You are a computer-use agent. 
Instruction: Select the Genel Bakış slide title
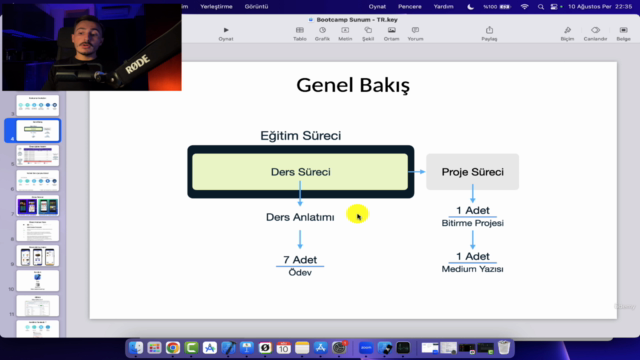pyautogui.click(x=353, y=85)
